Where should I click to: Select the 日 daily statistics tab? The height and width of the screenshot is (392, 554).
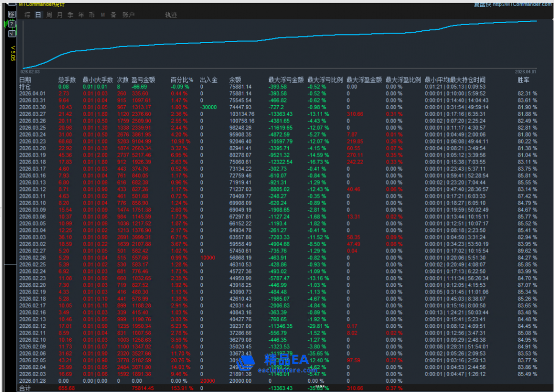coord(38,15)
